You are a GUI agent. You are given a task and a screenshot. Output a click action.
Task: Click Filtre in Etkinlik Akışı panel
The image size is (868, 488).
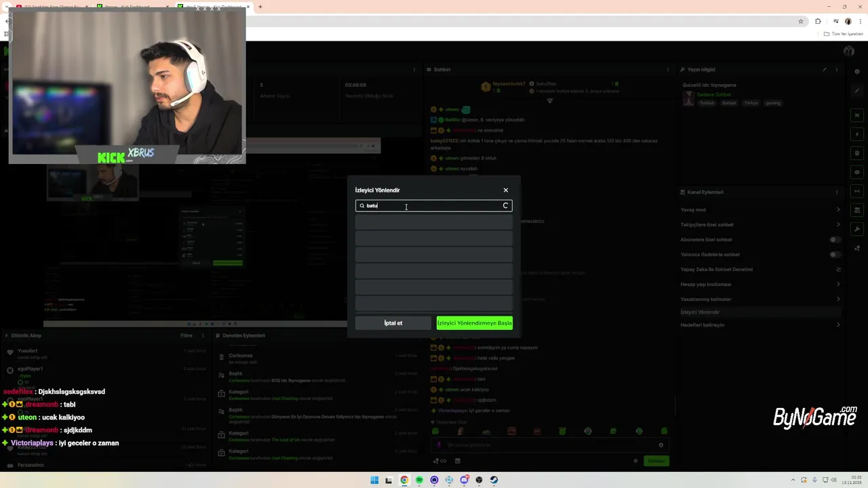point(186,335)
